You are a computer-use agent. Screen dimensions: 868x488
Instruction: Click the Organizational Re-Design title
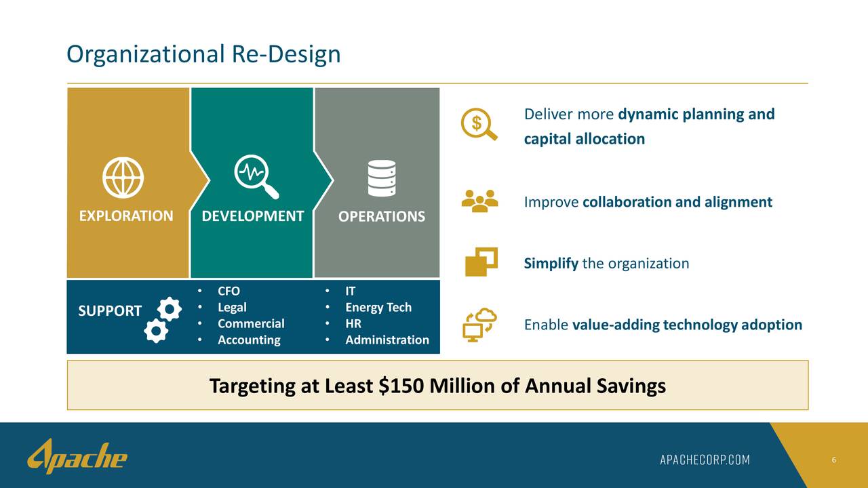pyautogui.click(x=203, y=54)
